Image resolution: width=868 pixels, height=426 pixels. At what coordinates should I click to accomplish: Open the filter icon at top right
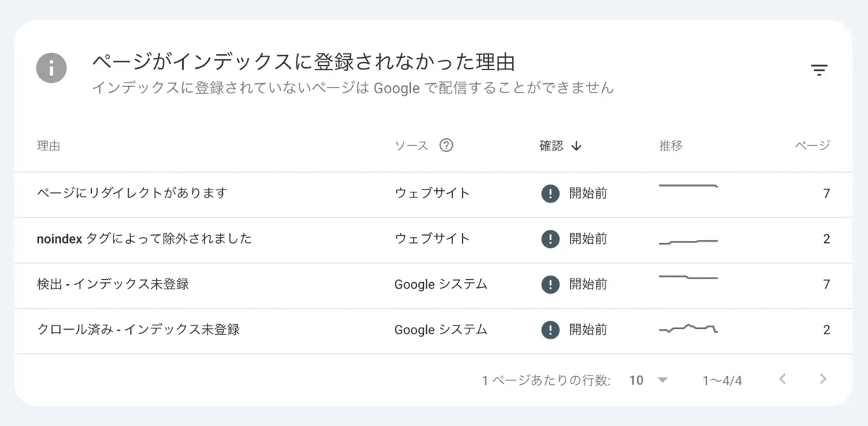(819, 70)
